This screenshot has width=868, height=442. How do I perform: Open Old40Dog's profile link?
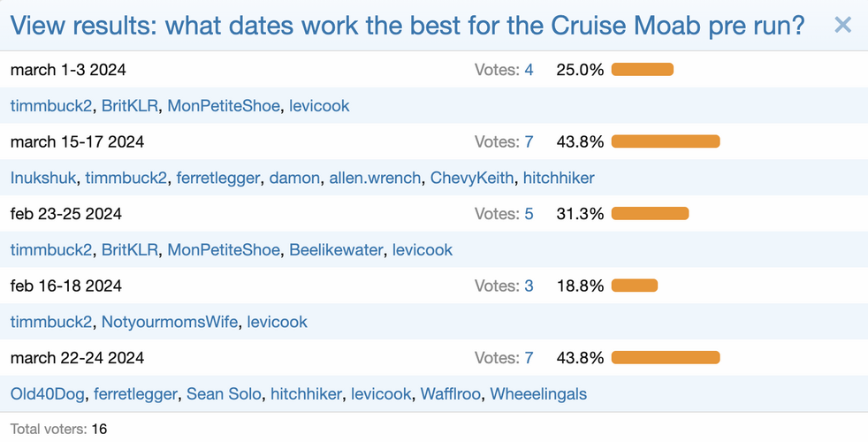pyautogui.click(x=48, y=394)
